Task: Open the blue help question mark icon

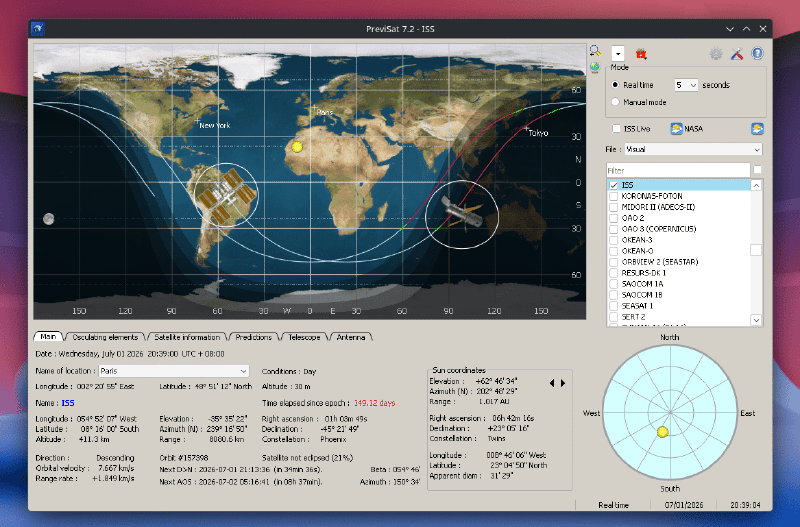Action: tap(757, 53)
